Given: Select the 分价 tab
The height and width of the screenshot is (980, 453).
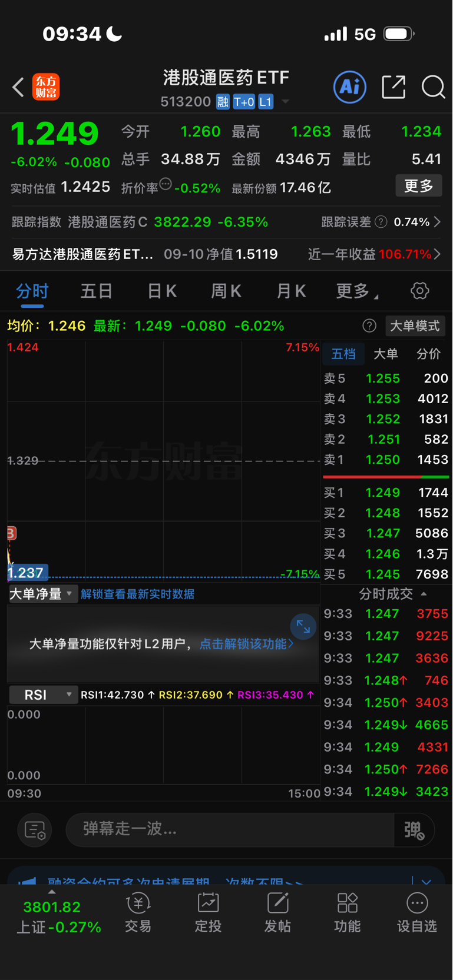Looking at the screenshot, I should [428, 354].
